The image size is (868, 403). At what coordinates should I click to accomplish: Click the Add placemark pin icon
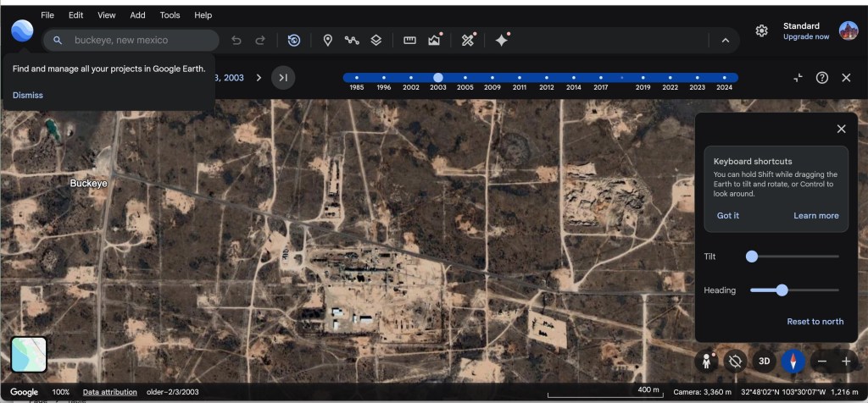[x=328, y=40]
